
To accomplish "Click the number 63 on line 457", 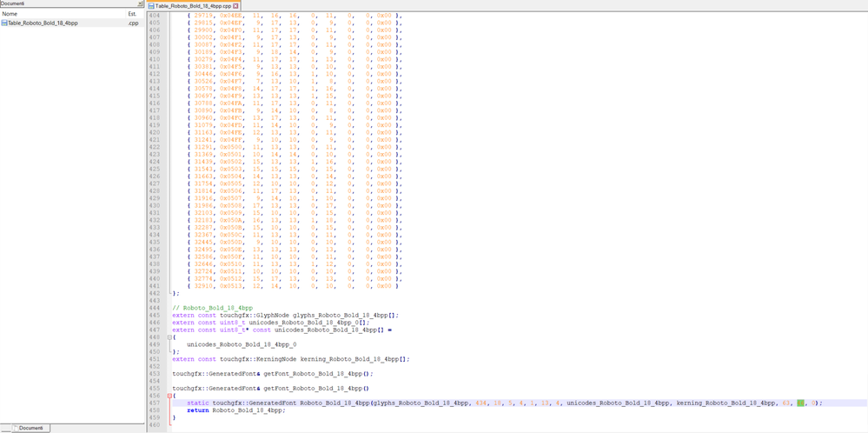I will (x=786, y=403).
